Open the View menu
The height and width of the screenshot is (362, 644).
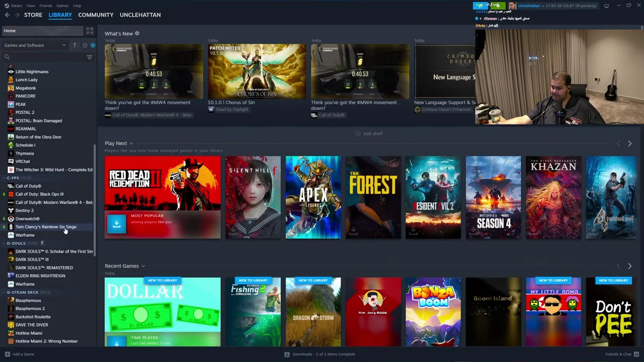pos(31,6)
